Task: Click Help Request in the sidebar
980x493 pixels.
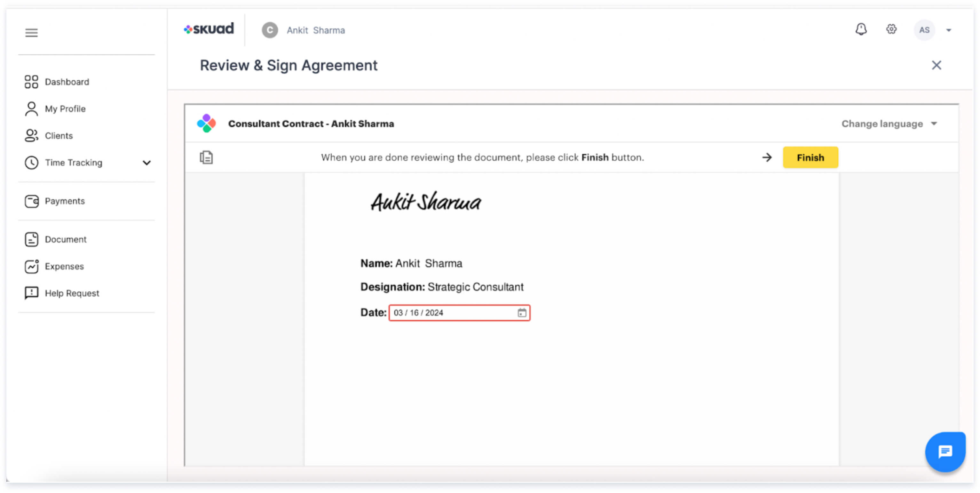Action: tap(72, 293)
